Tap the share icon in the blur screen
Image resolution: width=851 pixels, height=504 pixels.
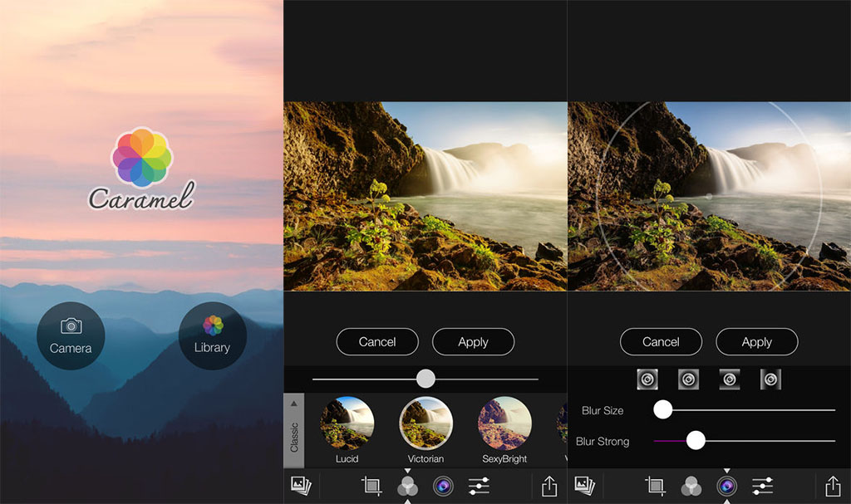coord(833,487)
